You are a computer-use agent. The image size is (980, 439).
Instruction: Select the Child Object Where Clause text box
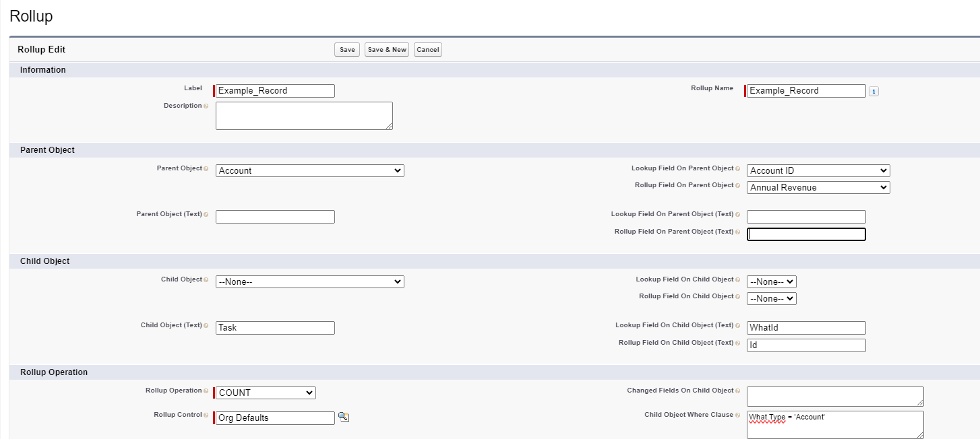[x=834, y=424]
